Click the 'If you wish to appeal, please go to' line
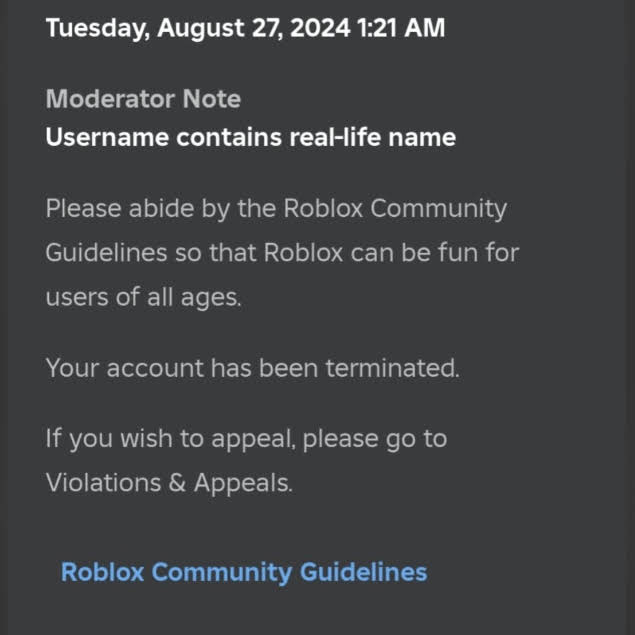 (246, 439)
